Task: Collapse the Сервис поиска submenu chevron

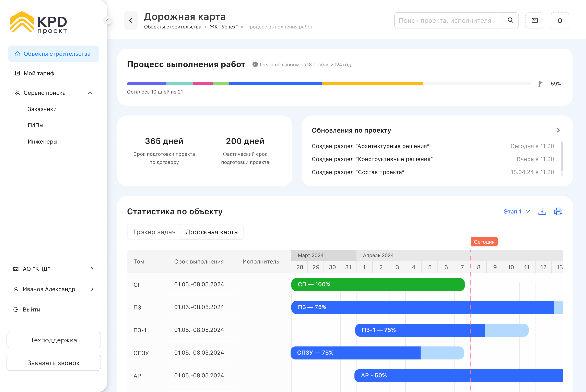Action: pyautogui.click(x=90, y=93)
